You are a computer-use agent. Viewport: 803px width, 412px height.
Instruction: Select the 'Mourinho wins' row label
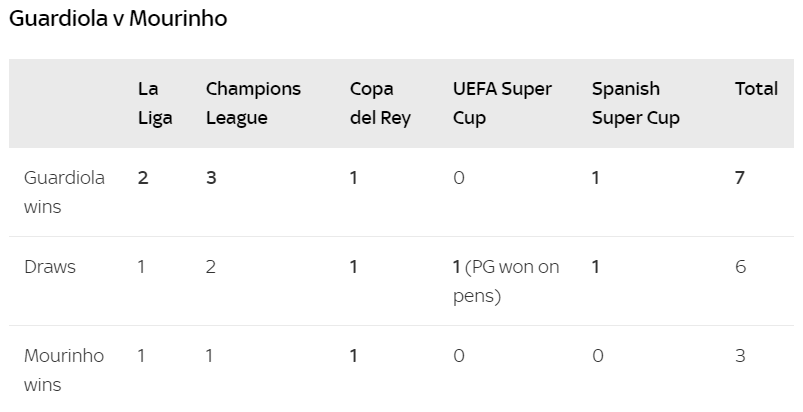(x=64, y=370)
